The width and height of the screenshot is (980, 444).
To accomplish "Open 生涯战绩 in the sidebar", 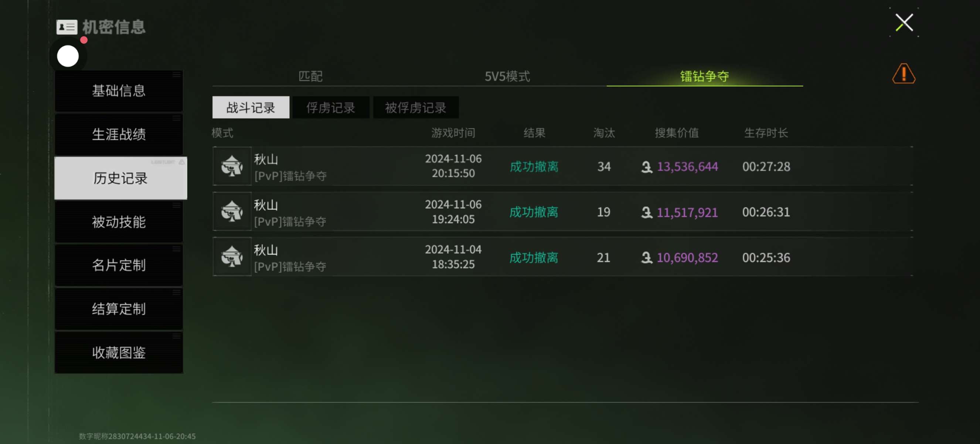I will point(119,134).
